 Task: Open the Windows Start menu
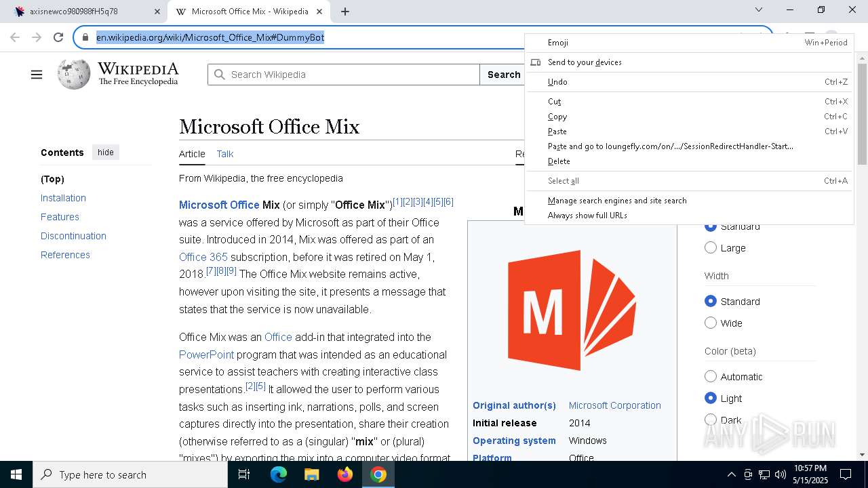tap(16, 474)
